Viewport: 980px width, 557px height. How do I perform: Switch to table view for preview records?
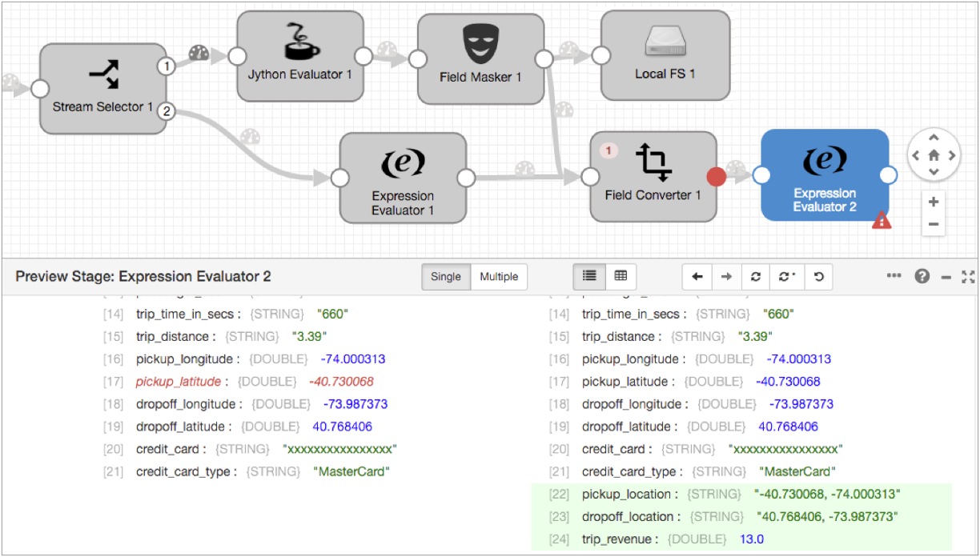(x=621, y=276)
